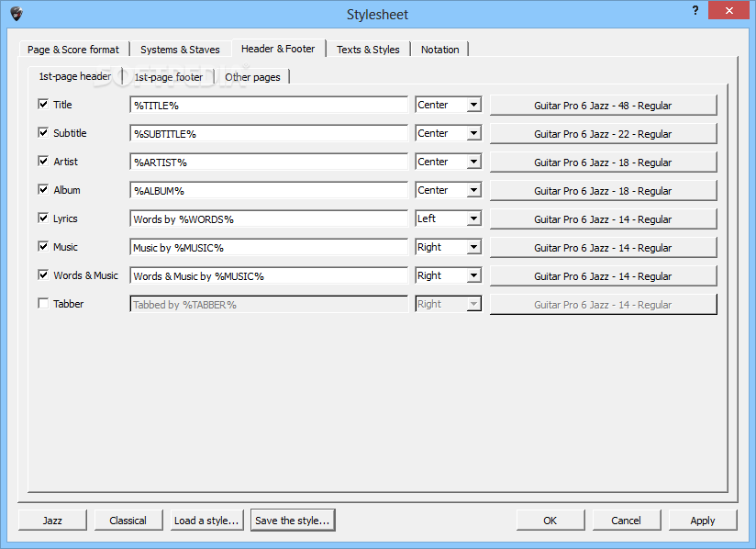Image resolution: width=756 pixels, height=549 pixels.
Task: Switch to Other pages sub-tab
Action: pos(252,77)
